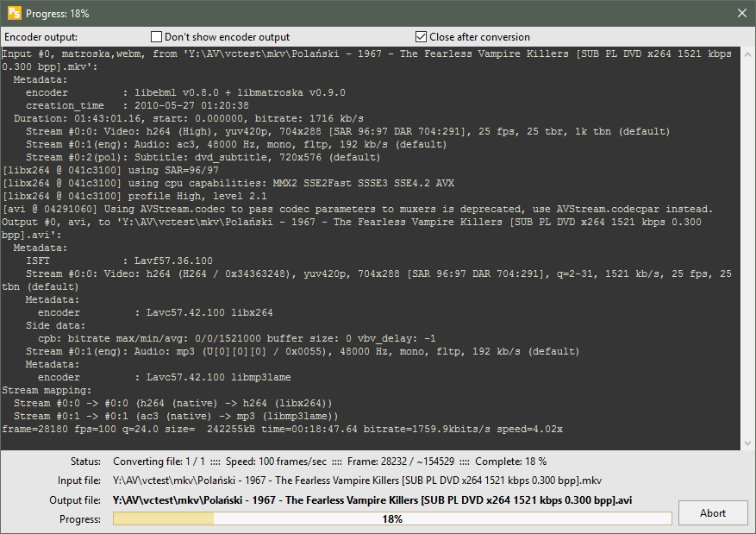Uncheck Close after conversion checkbox

(421, 36)
